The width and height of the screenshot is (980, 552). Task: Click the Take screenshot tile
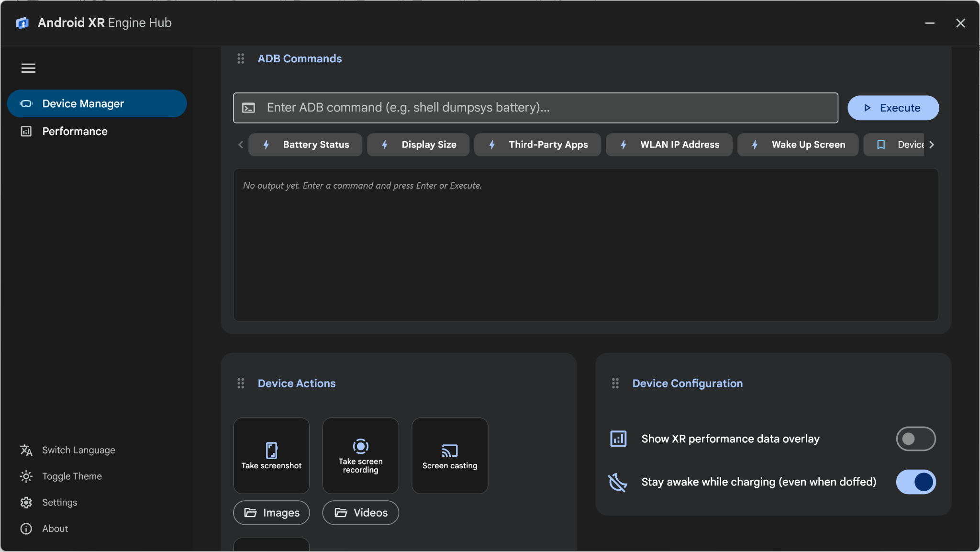271,455
